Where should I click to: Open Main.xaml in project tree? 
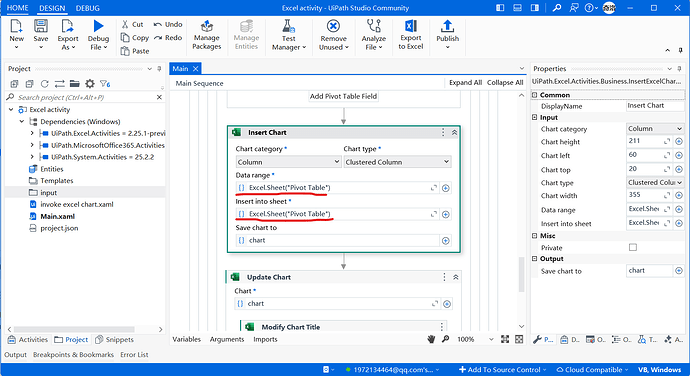(58, 216)
